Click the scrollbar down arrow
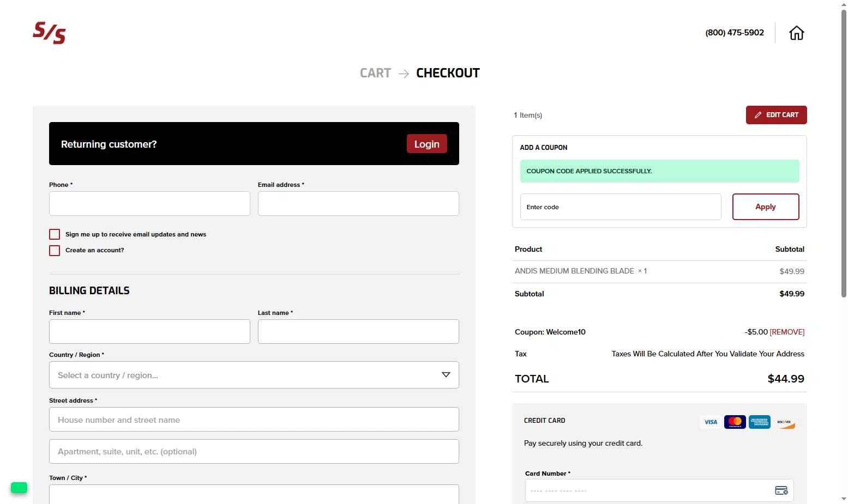 [844, 499]
